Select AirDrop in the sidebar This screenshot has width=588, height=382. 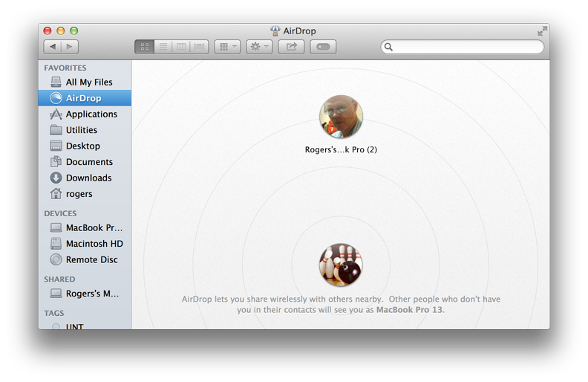85,98
